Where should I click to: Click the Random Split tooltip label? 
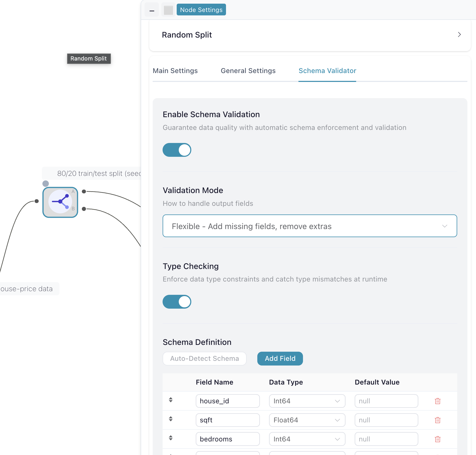pyautogui.click(x=89, y=58)
